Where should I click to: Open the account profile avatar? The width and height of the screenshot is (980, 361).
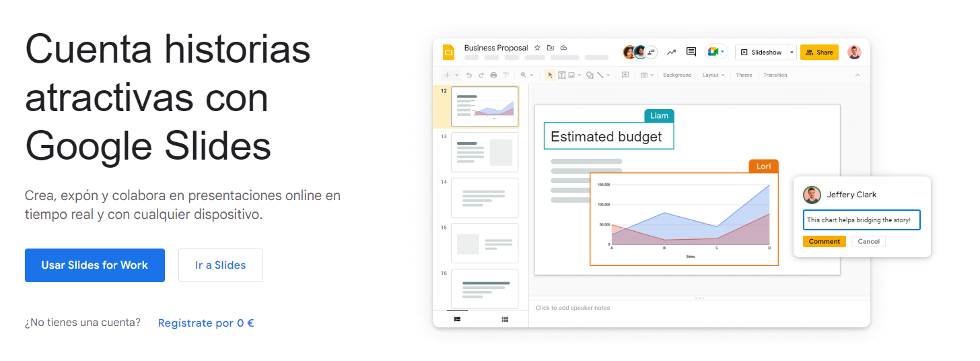(x=854, y=52)
